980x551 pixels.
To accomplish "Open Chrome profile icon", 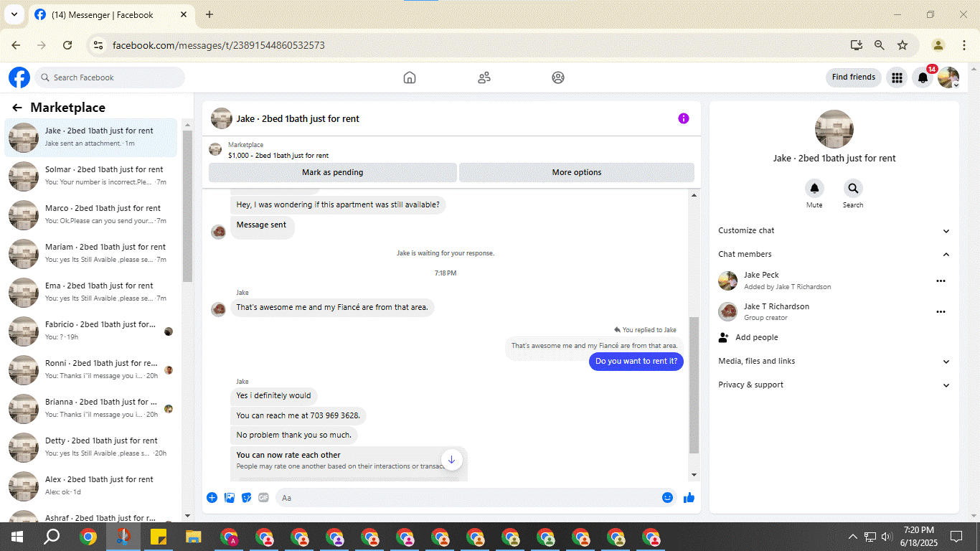I will (x=938, y=45).
